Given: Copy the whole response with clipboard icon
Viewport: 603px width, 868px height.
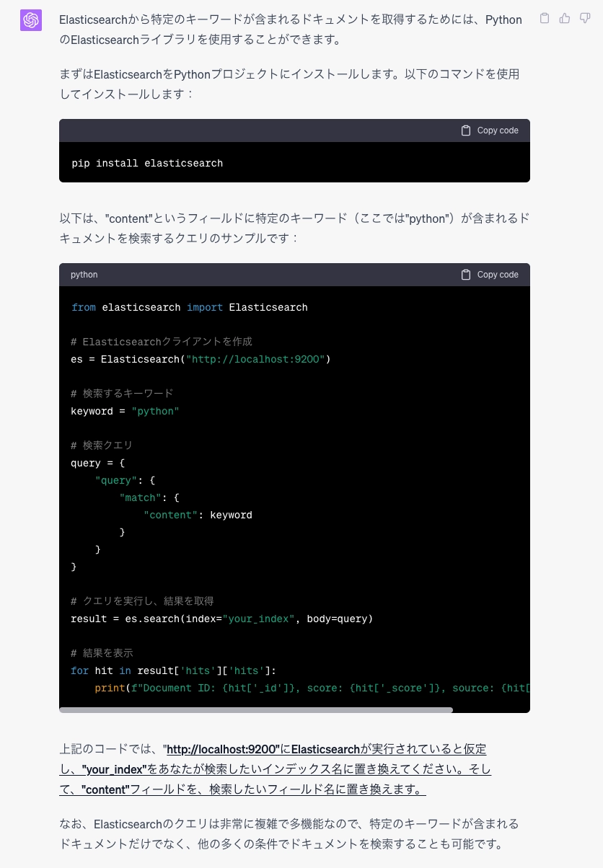Looking at the screenshot, I should (545, 19).
